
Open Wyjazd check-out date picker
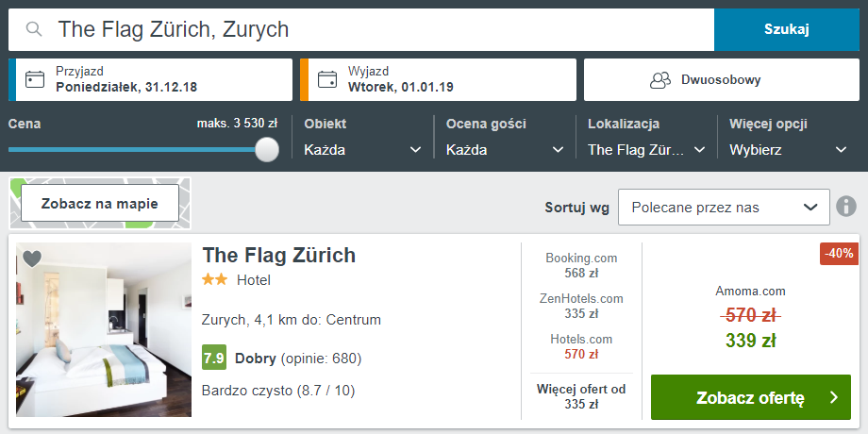[438, 79]
